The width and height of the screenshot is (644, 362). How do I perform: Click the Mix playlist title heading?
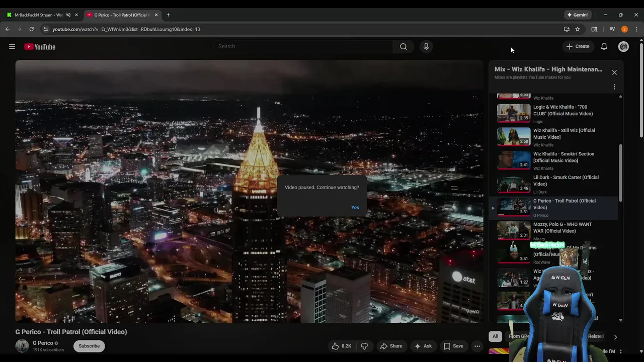[548, 69]
